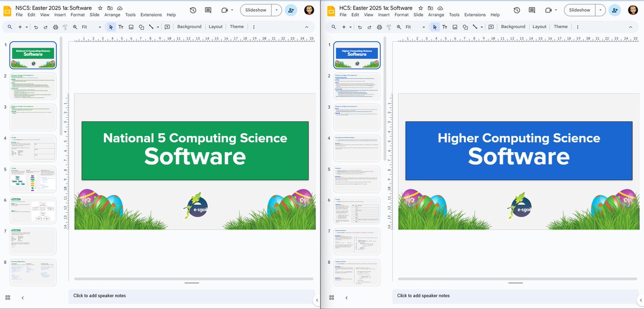Select the green National 5 title box
644x309 pixels.
195,150
